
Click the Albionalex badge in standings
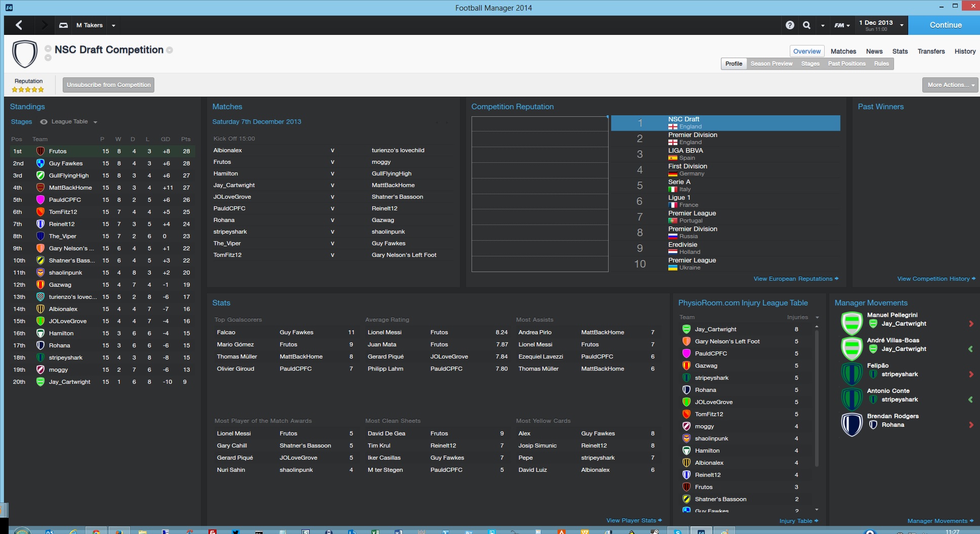(x=40, y=309)
